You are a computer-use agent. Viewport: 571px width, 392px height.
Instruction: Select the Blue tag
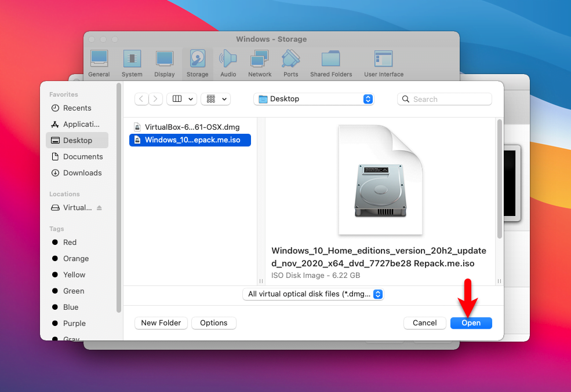(77, 307)
